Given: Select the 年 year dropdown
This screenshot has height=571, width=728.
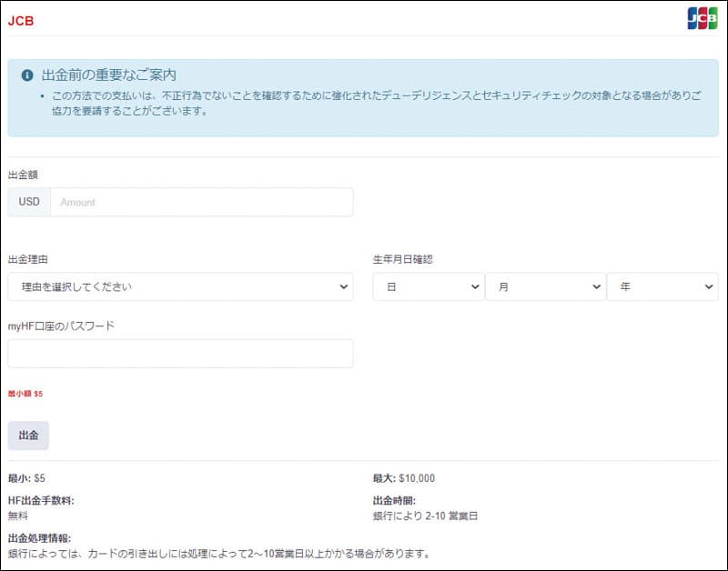Looking at the screenshot, I should point(662,286).
